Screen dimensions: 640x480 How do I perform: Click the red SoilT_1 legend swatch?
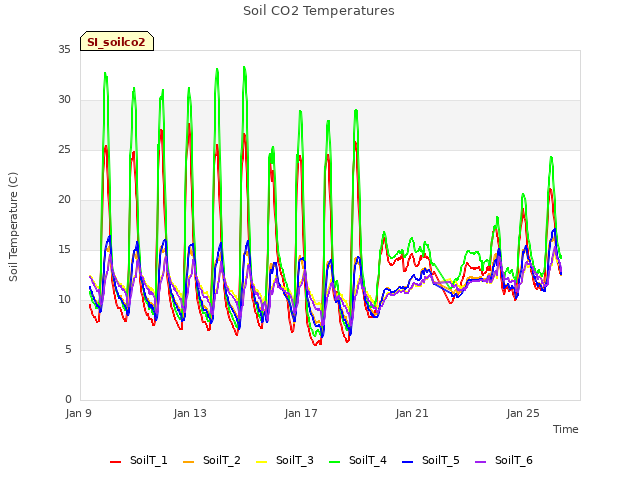click(116, 462)
